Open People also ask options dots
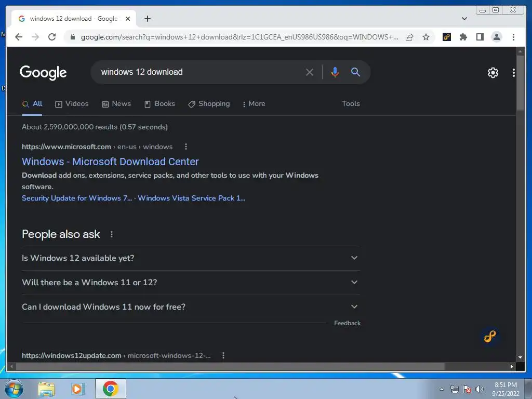532x399 pixels. click(112, 234)
